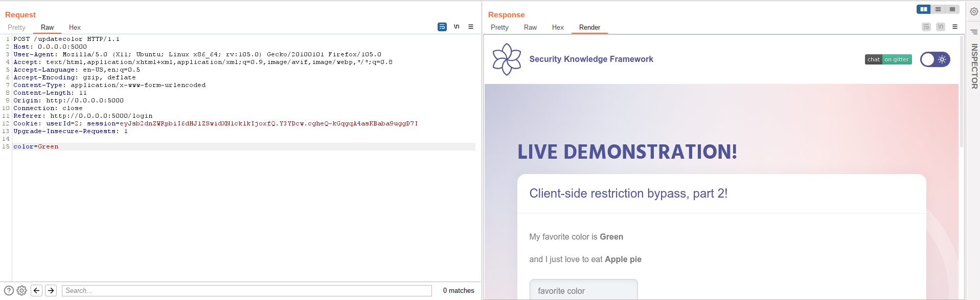Click the request Search input field
980x300 pixels.
(247, 290)
